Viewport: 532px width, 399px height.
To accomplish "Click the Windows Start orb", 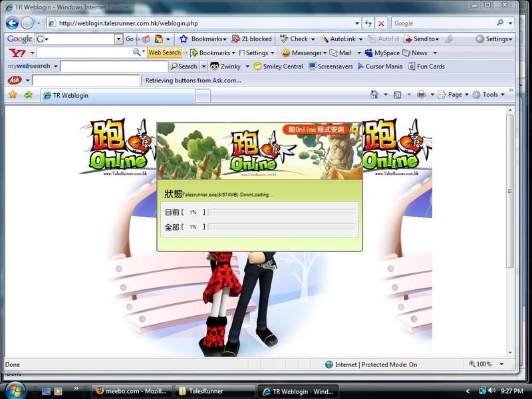I will pyautogui.click(x=13, y=390).
